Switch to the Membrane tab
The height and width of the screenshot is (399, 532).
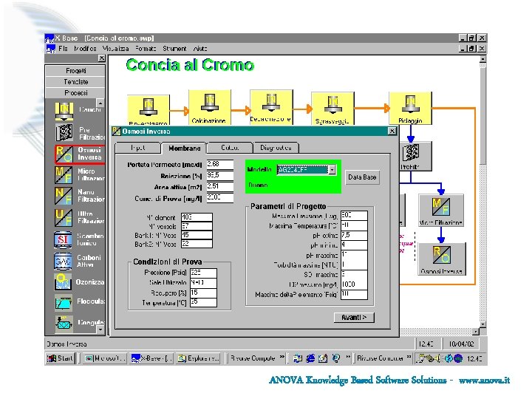pos(184,148)
